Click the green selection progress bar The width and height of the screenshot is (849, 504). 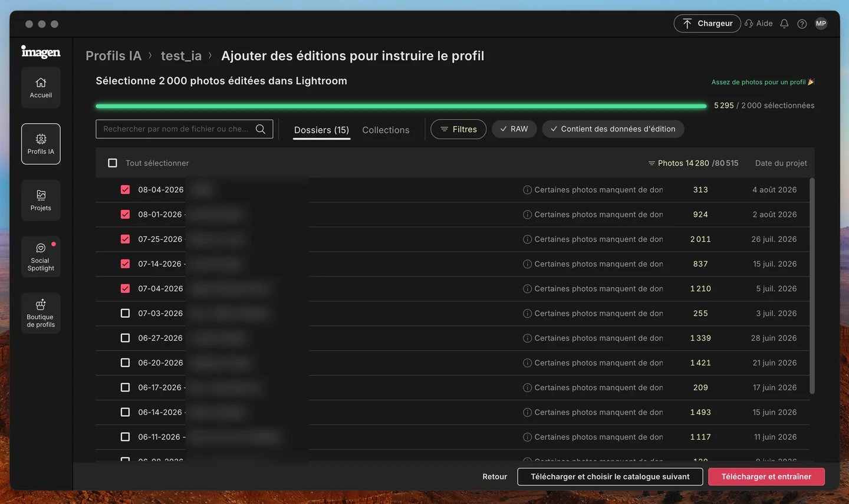pyautogui.click(x=401, y=106)
